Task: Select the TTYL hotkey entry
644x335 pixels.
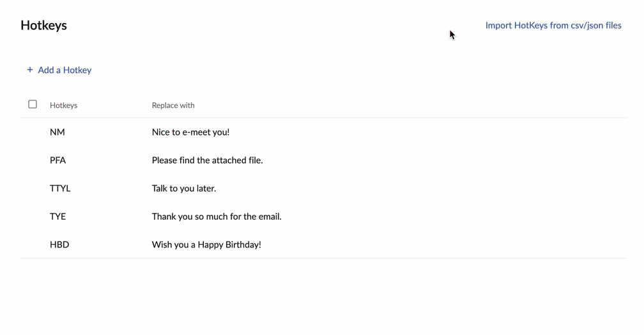Action: pos(60,188)
